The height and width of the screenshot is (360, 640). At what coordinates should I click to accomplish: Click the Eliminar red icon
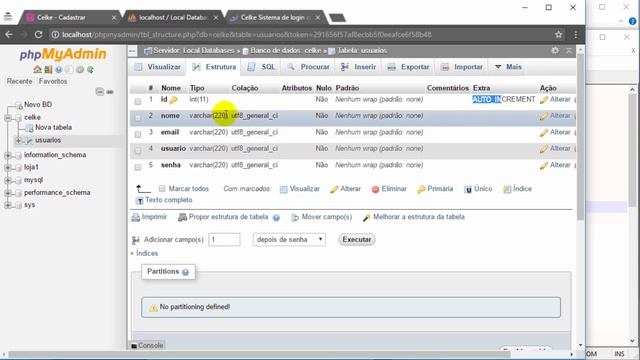[x=375, y=189]
